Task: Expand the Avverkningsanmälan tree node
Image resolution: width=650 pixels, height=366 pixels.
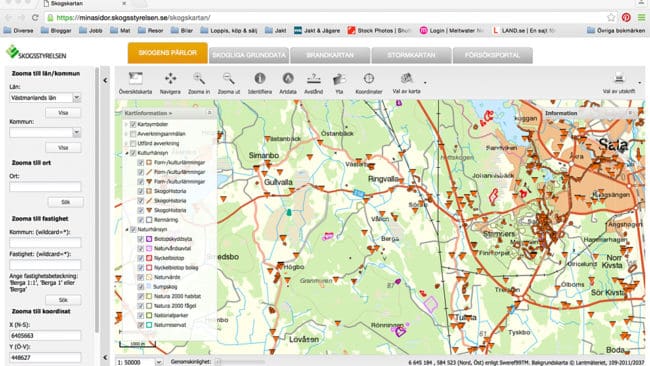Action: [126, 133]
